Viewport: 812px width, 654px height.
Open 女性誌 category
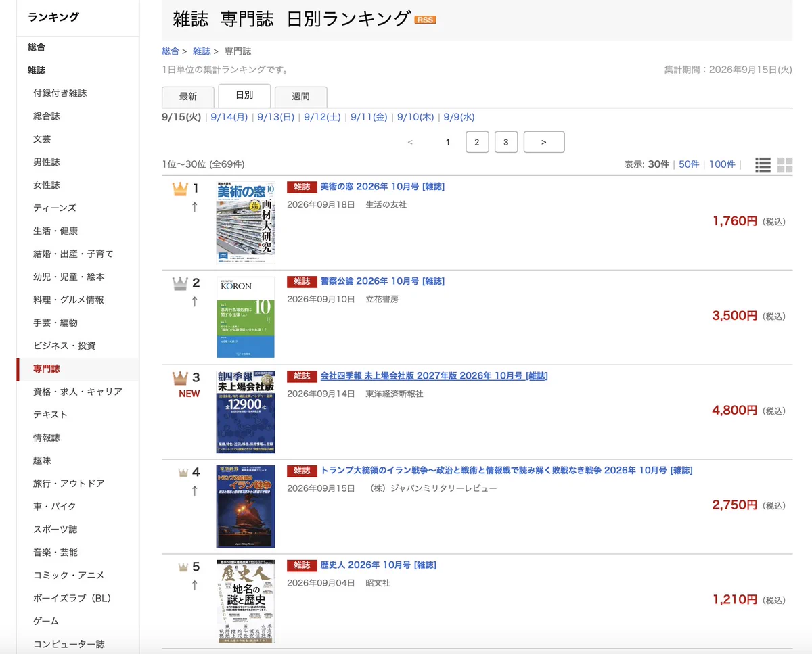click(x=47, y=185)
